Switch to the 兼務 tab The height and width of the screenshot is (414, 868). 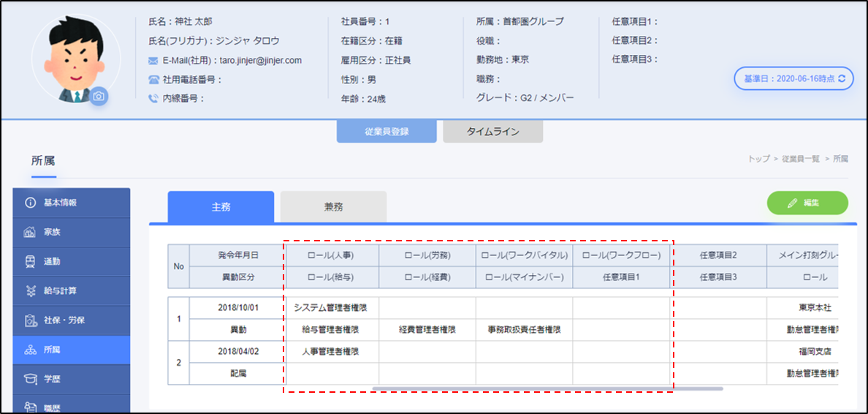point(333,207)
